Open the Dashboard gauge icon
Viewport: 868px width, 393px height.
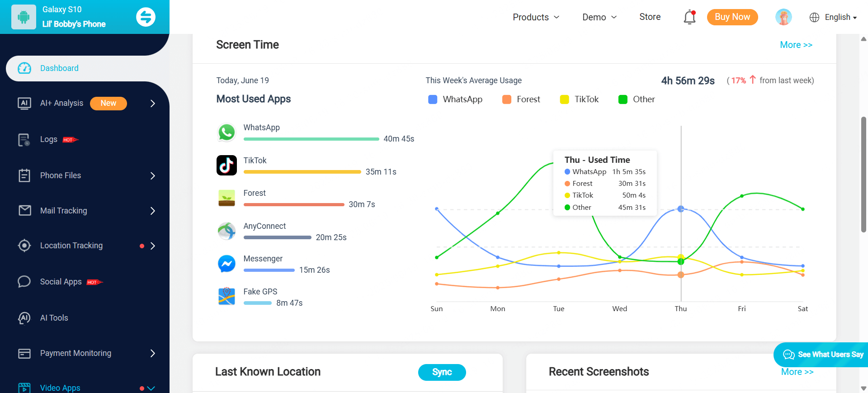(x=24, y=68)
